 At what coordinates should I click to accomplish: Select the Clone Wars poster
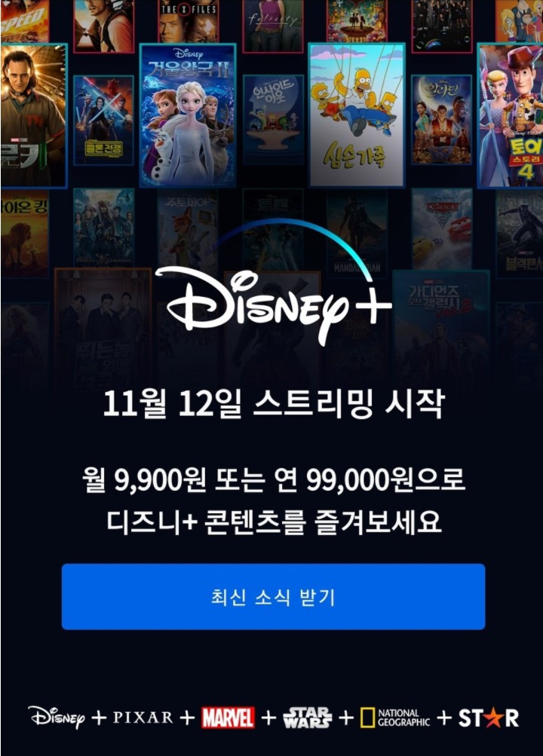click(x=103, y=120)
